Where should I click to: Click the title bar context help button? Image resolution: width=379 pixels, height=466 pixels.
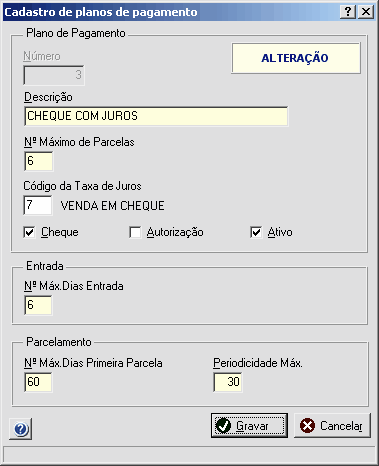point(348,12)
